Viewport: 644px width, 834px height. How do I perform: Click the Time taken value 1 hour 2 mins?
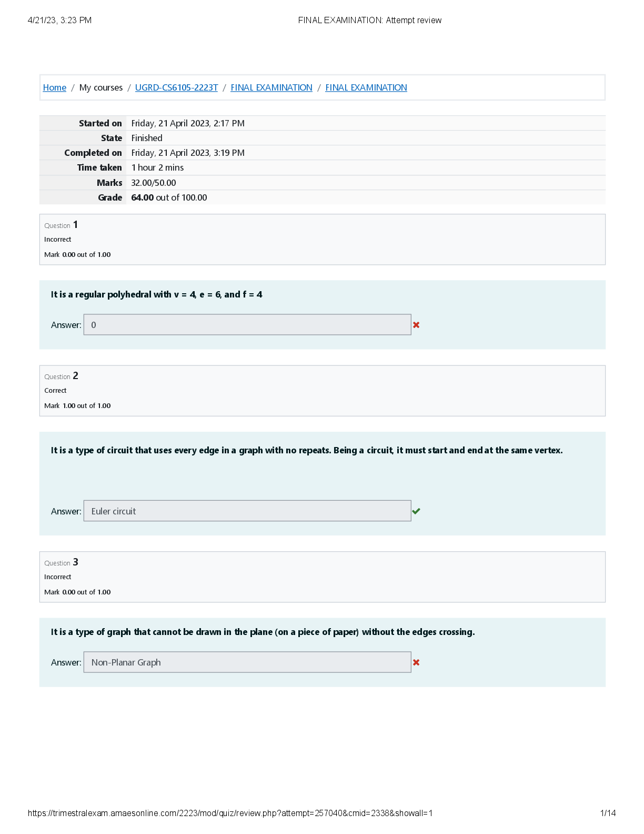157,167
